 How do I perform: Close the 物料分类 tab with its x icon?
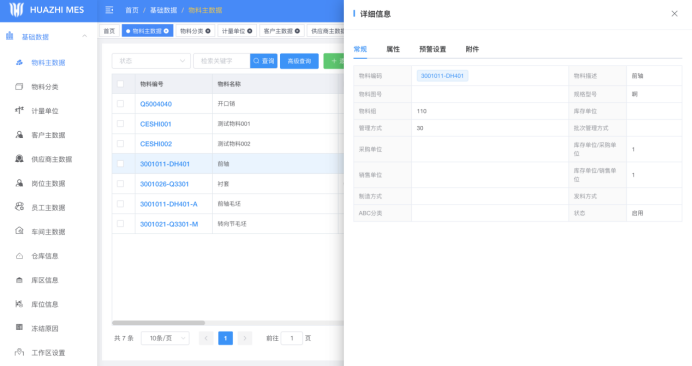point(208,31)
